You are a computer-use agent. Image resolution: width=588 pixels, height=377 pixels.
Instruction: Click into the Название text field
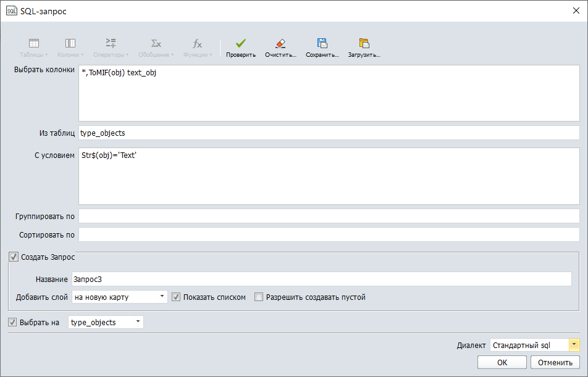pyautogui.click(x=321, y=280)
